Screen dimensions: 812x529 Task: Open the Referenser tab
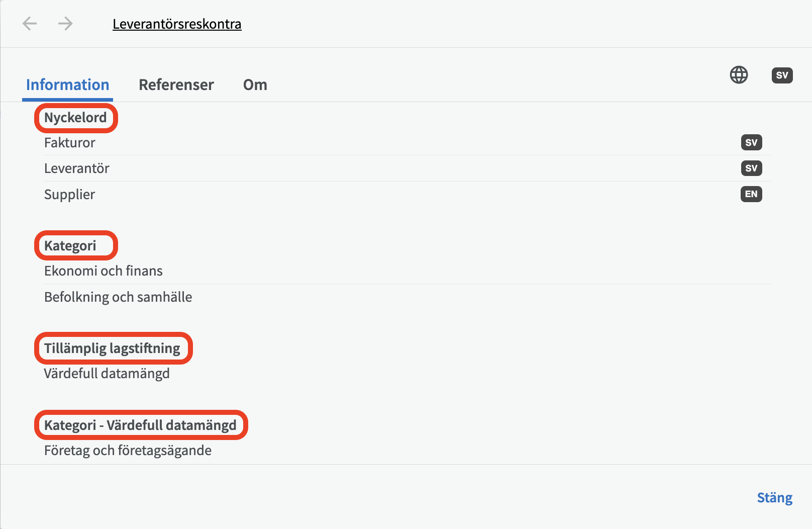pos(176,84)
